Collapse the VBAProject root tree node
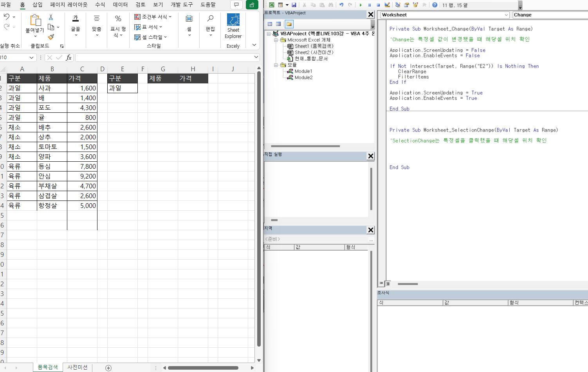The height and width of the screenshot is (372, 588). pos(269,34)
